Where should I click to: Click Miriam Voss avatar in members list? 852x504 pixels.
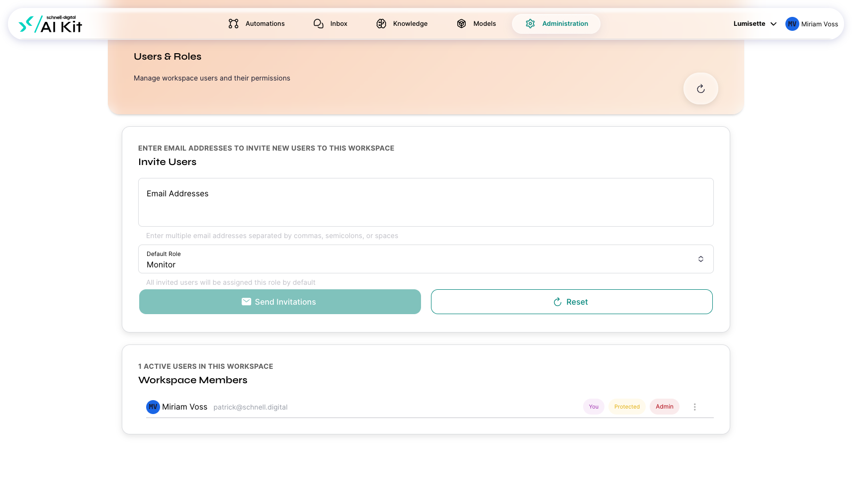153,407
